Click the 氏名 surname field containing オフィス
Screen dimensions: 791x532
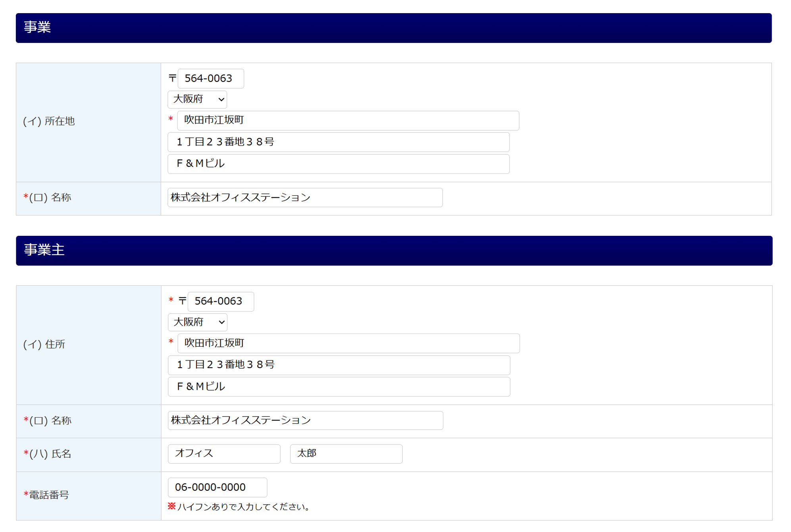[224, 454]
